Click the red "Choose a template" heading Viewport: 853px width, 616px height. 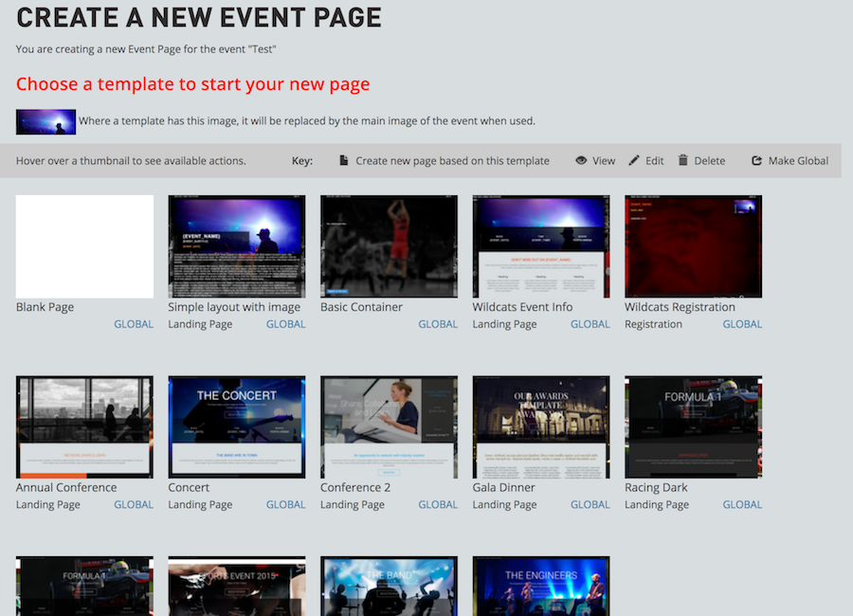192,83
